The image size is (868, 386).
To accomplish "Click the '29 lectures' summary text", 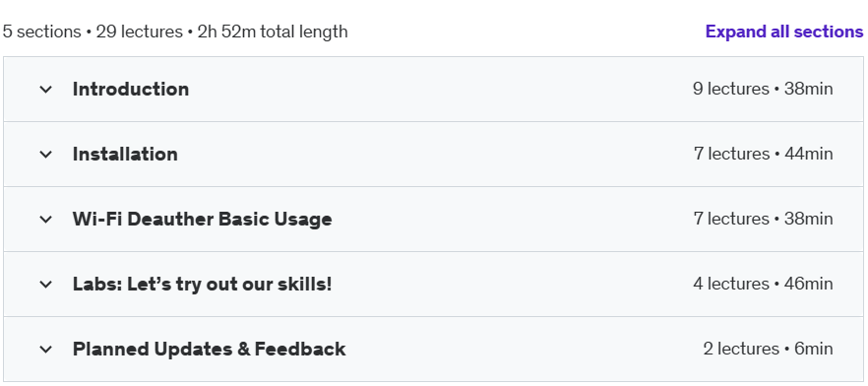I will 140,32.
